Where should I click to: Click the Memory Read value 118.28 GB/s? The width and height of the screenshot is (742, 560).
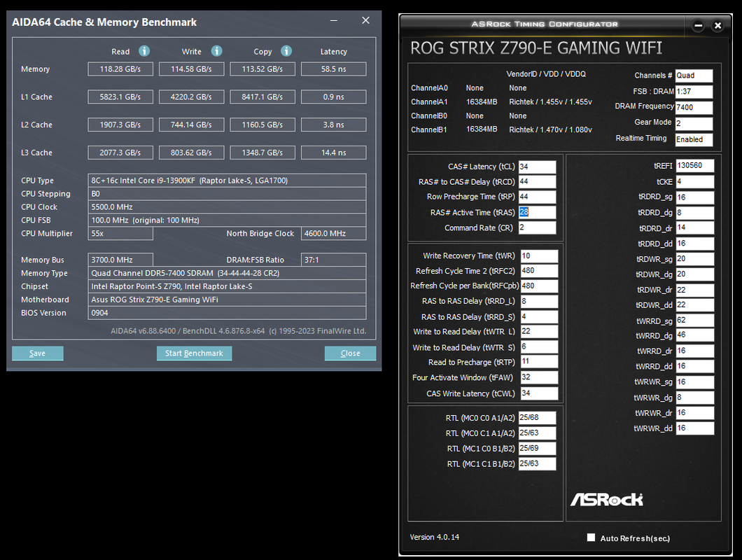[120, 69]
